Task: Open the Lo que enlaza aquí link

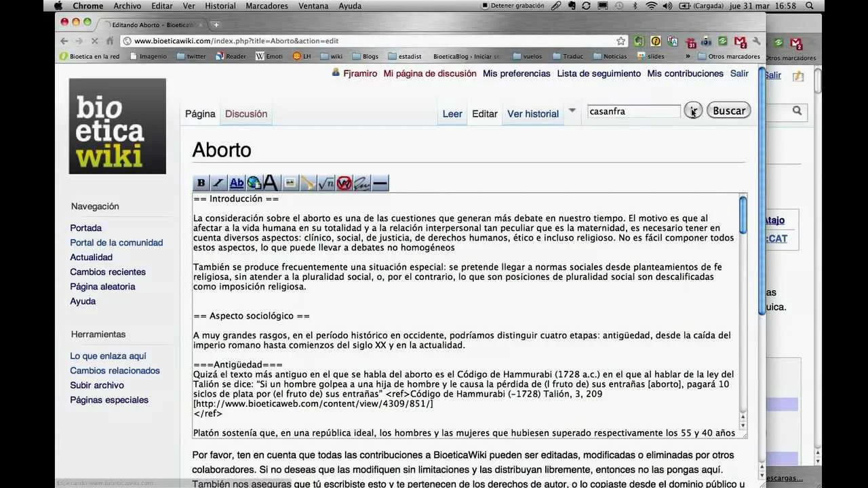Action: click(x=108, y=356)
